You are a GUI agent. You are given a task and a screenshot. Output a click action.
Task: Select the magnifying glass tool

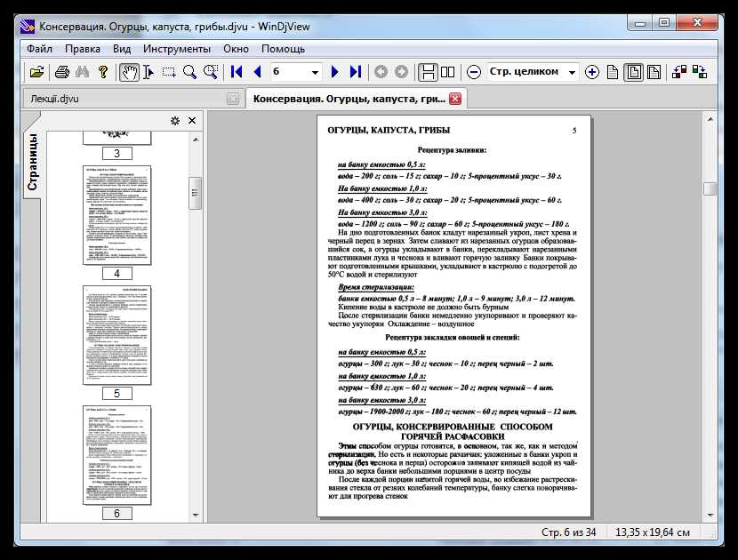[189, 72]
